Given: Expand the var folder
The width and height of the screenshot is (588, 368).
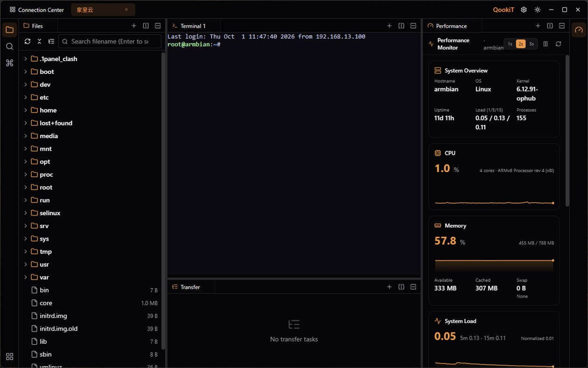Looking at the screenshot, I should [26, 277].
